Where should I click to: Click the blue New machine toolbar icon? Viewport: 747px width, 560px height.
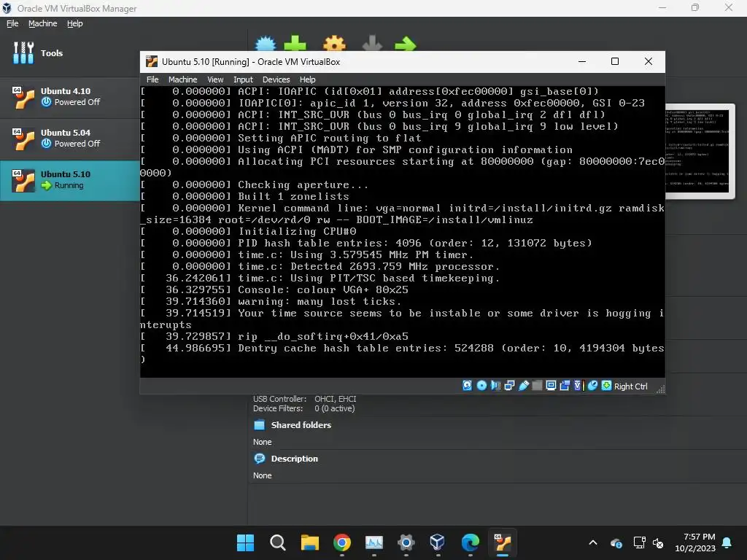(266, 43)
